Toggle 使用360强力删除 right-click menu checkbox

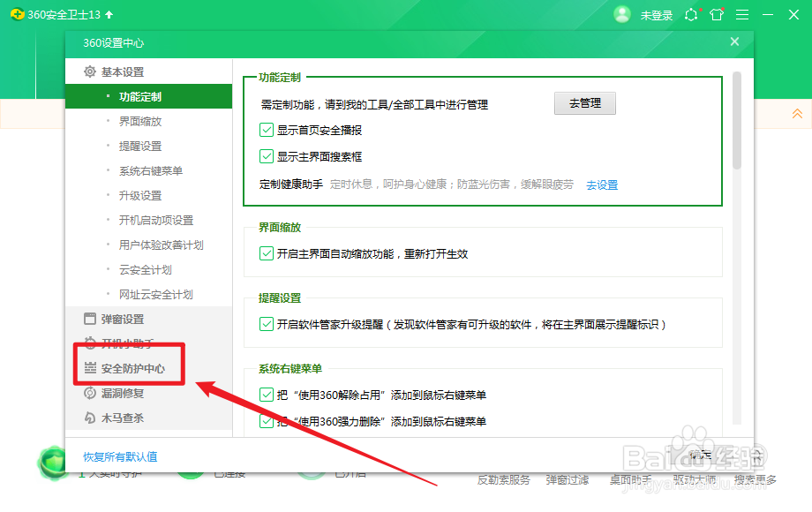[x=267, y=421]
